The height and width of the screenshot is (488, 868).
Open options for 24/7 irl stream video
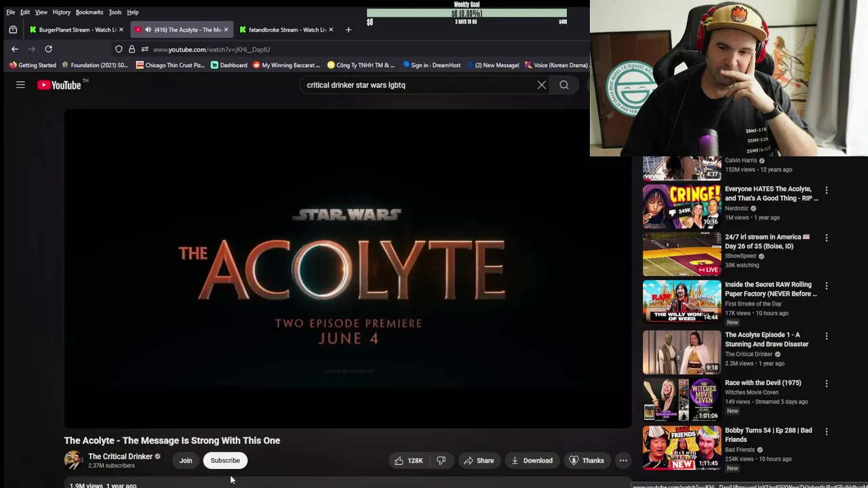coord(826,238)
